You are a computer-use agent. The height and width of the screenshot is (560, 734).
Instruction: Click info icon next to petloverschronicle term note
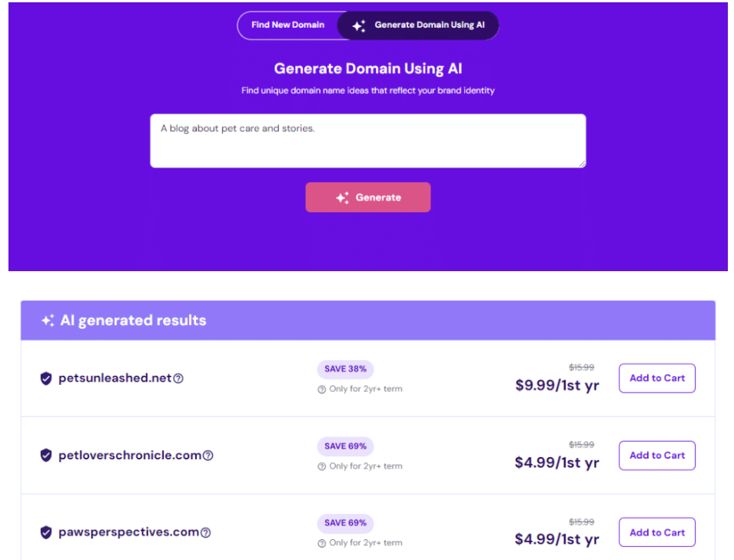coord(322,466)
